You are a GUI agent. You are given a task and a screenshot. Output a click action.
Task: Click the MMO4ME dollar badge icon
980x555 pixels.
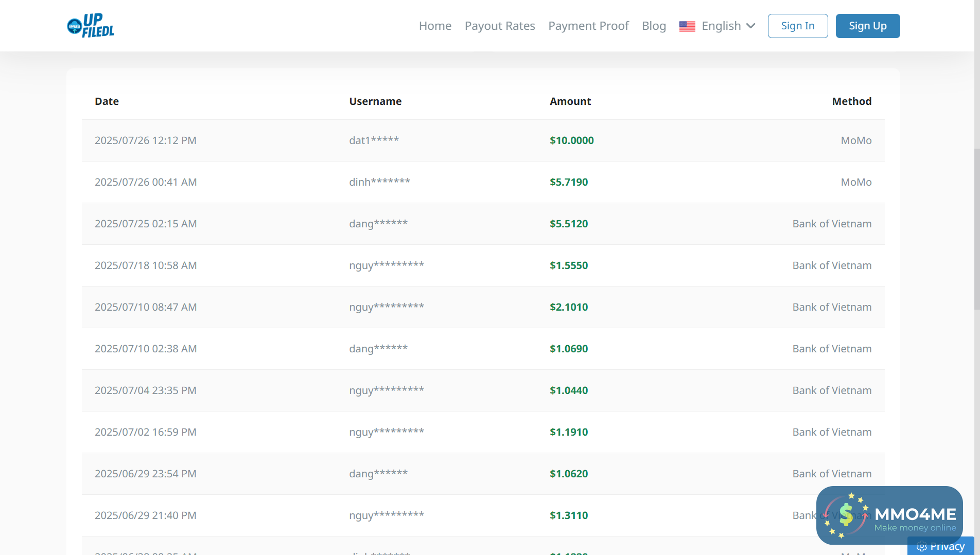(846, 516)
